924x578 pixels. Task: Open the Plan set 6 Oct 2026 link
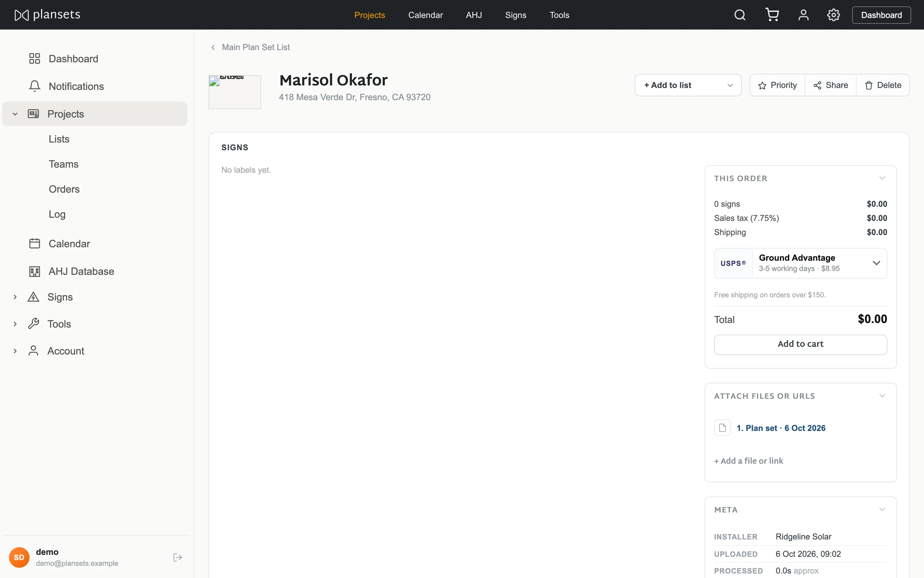781,428
